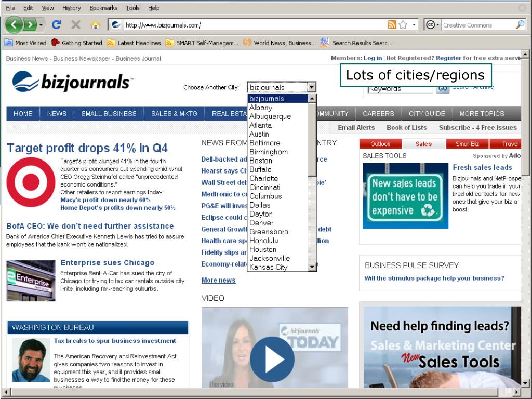Select Dallas in the city list
The image size is (532, 399).
[x=260, y=205]
